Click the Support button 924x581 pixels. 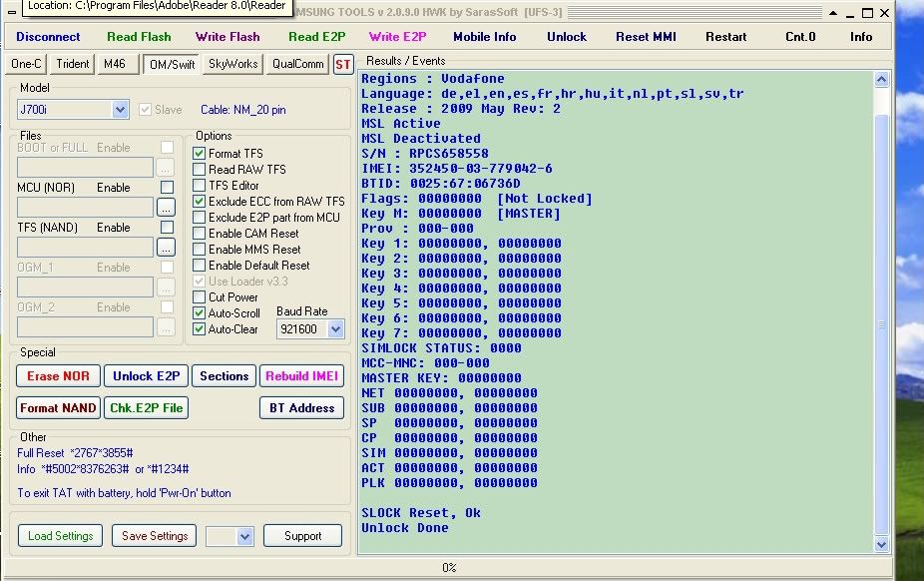303,536
